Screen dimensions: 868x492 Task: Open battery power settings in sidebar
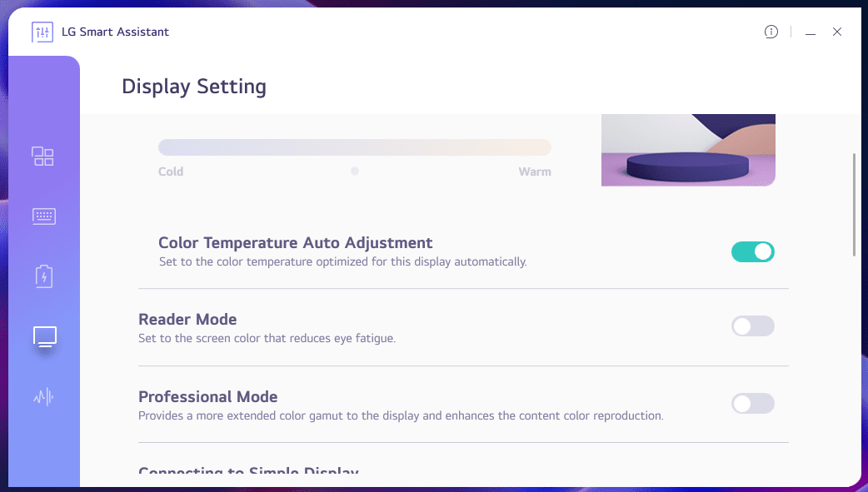point(43,276)
